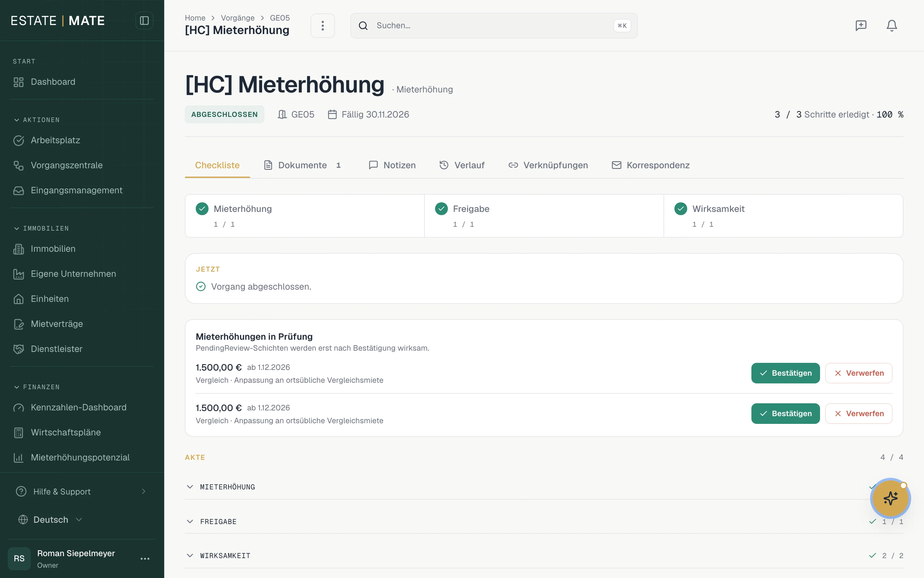The width and height of the screenshot is (924, 578).
Task: Click '3 / 3 Schritte erledigt' progress text
Action: 822,114
